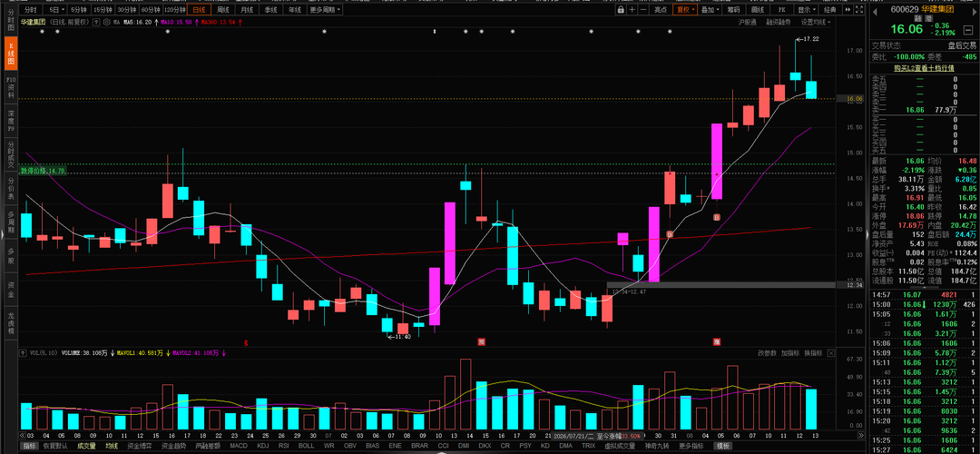980x454 pixels.
Task: Open 分时成交 in left sidebar
Action: (11, 156)
